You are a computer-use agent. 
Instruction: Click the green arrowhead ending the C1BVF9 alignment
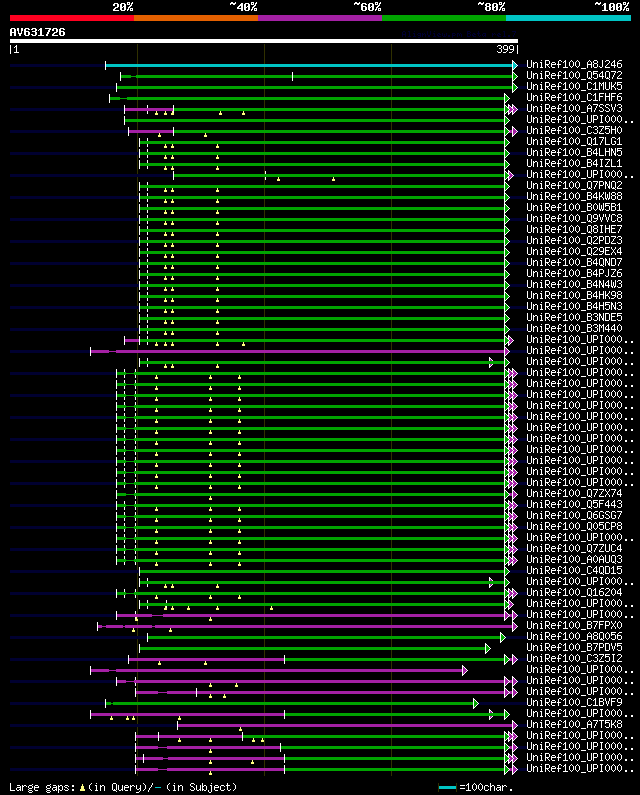(476, 703)
